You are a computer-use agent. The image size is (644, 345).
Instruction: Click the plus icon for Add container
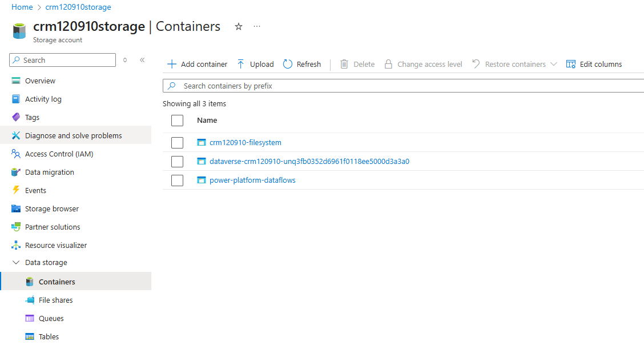172,64
